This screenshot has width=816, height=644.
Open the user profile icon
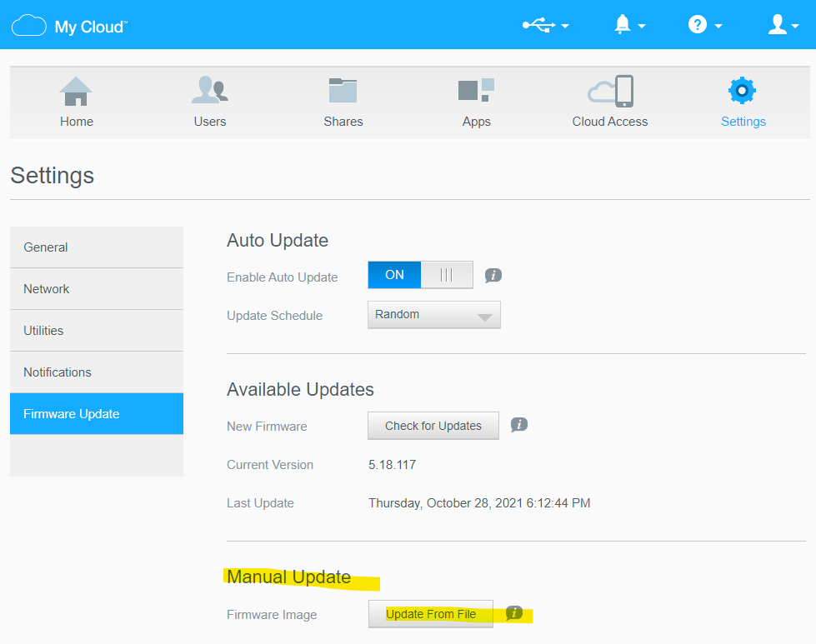(778, 24)
